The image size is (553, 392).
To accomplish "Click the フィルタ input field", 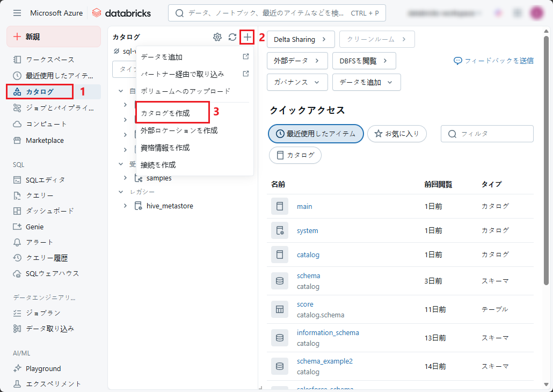I will click(487, 134).
